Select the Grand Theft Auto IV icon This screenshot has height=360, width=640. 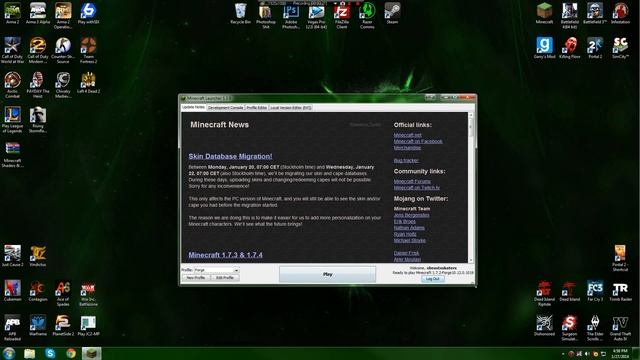coord(620,328)
